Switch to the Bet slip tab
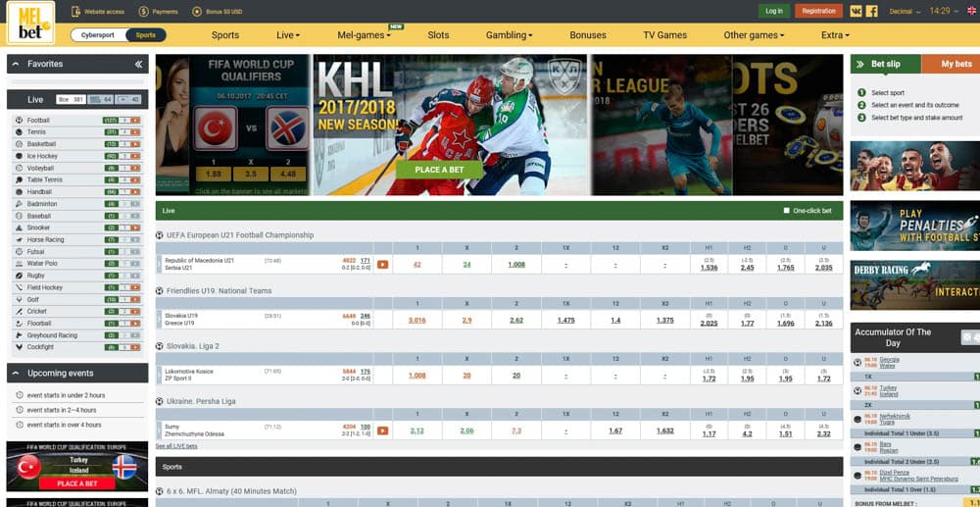The width and height of the screenshot is (980, 507). point(886,64)
